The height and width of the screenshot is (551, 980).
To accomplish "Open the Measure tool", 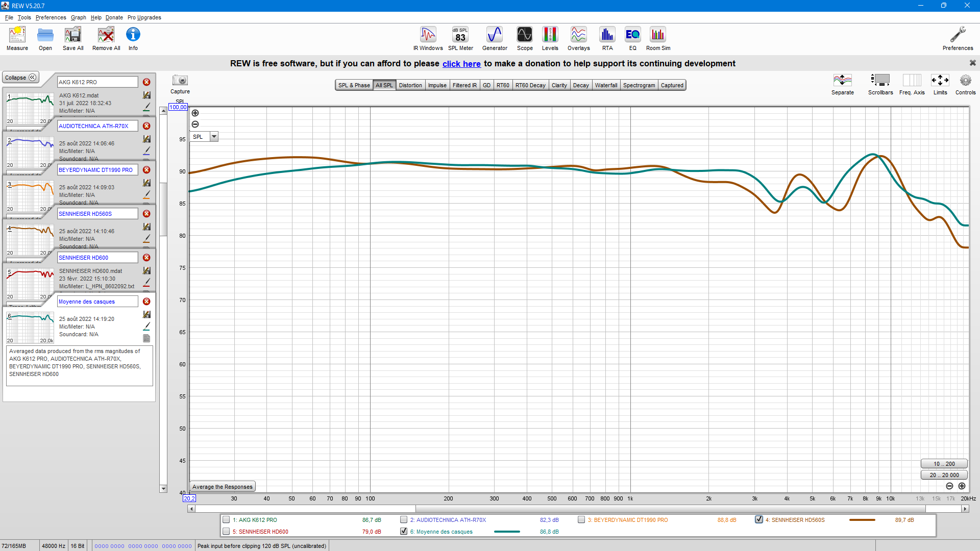I will click(17, 38).
